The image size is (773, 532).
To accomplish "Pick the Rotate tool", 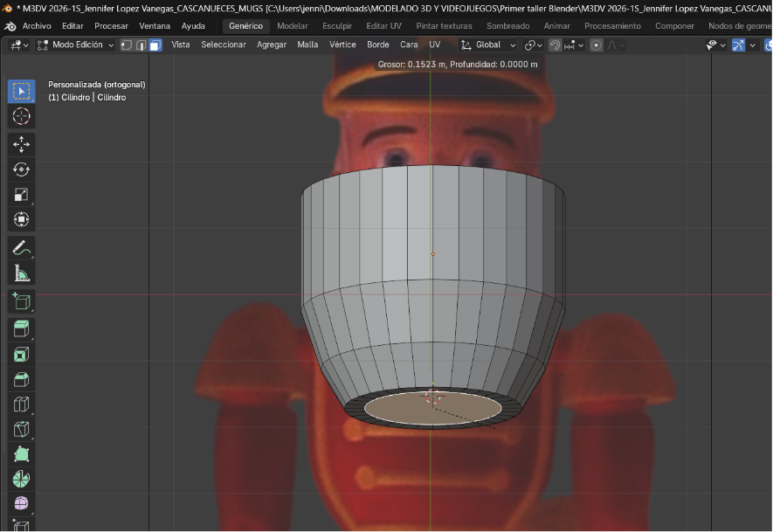I will [22, 169].
